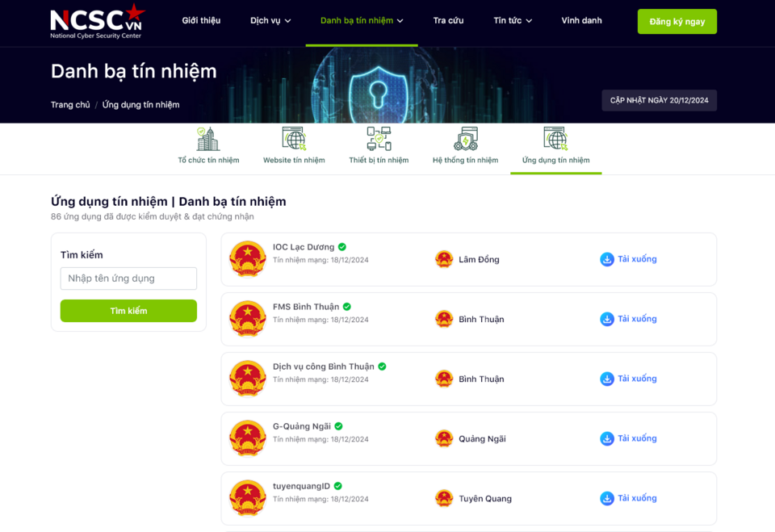
Task: Follow the Ứng dụng tín nhiệm breadcrumb link
Action: [x=140, y=105]
